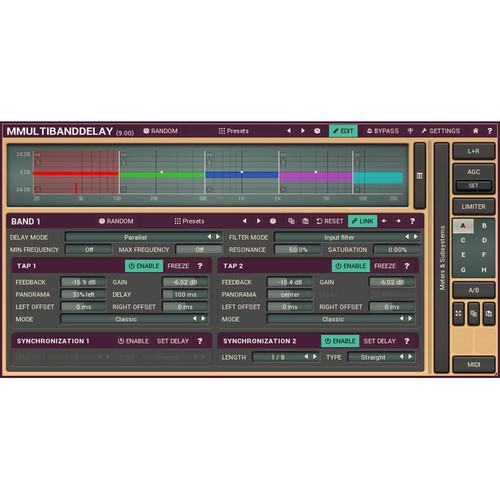Toggle the Band 1 LINK button
Screen dimensions: 500x500
click(x=363, y=221)
